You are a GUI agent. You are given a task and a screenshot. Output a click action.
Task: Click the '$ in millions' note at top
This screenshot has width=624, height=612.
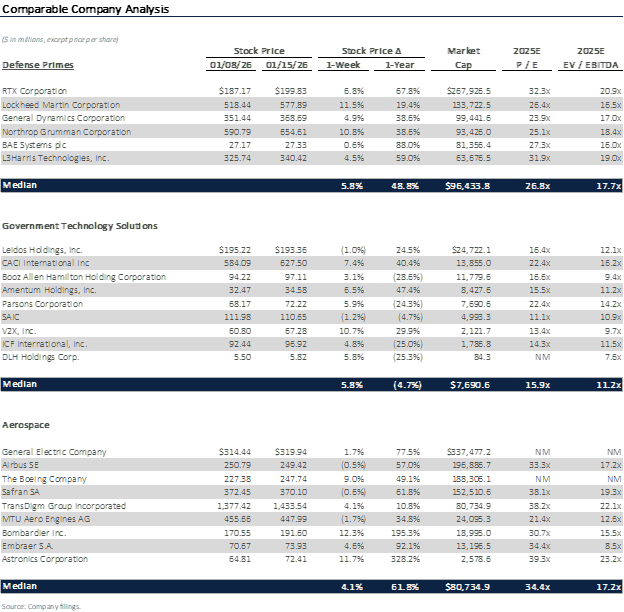(x=60, y=39)
